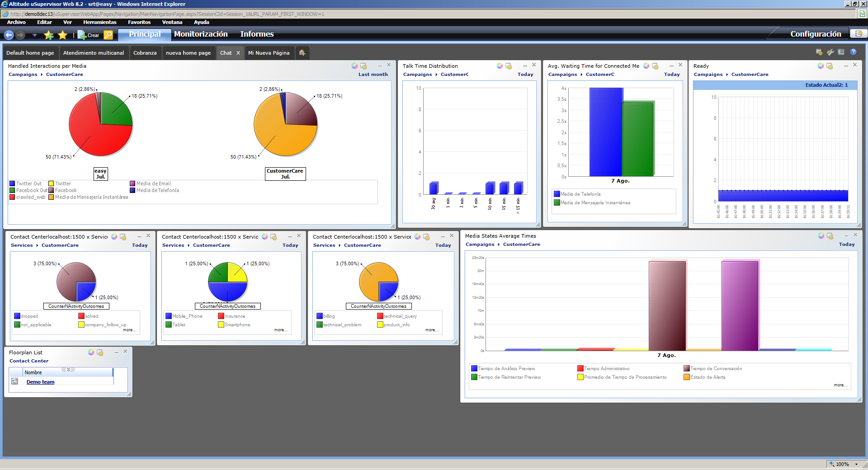Open navigation history dropdown arrow

tap(34, 35)
